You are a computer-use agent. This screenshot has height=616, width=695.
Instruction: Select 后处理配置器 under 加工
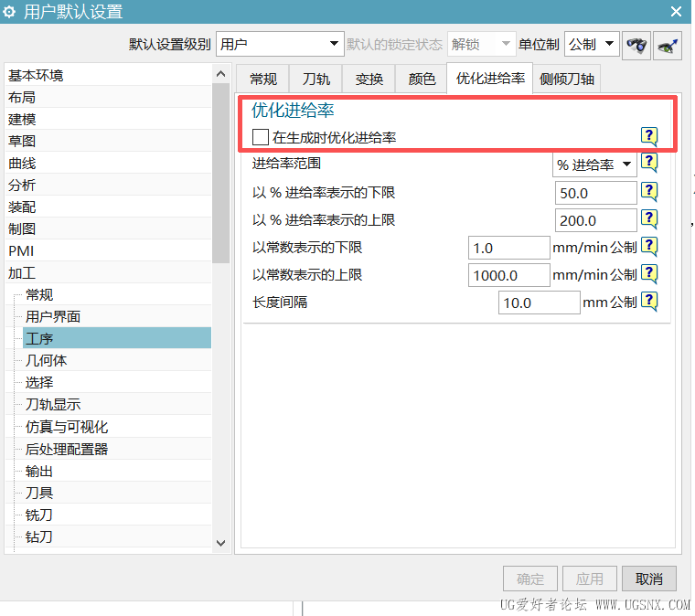tap(117, 449)
